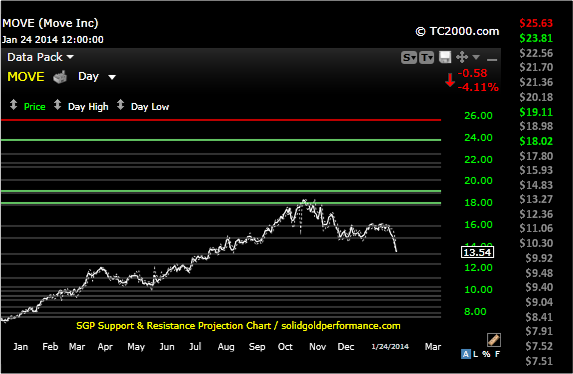Screen dimensions: 573x374
Task: Click the up-down arrows beside Day Low
Action: pos(120,105)
